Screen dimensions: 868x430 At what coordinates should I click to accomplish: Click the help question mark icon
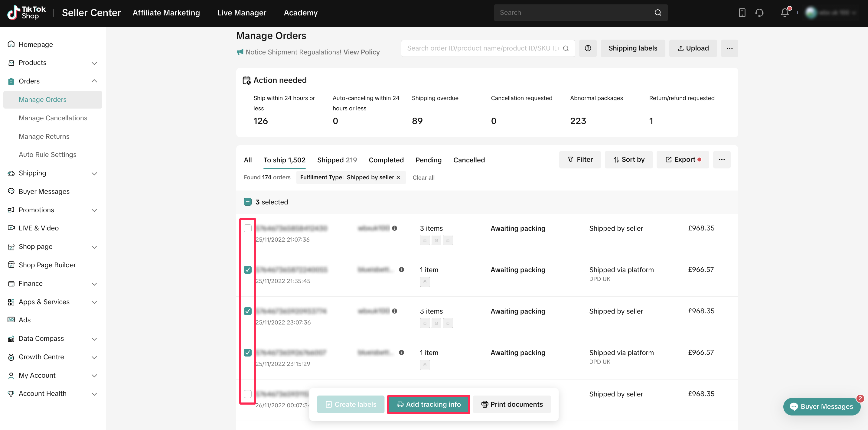click(x=588, y=48)
